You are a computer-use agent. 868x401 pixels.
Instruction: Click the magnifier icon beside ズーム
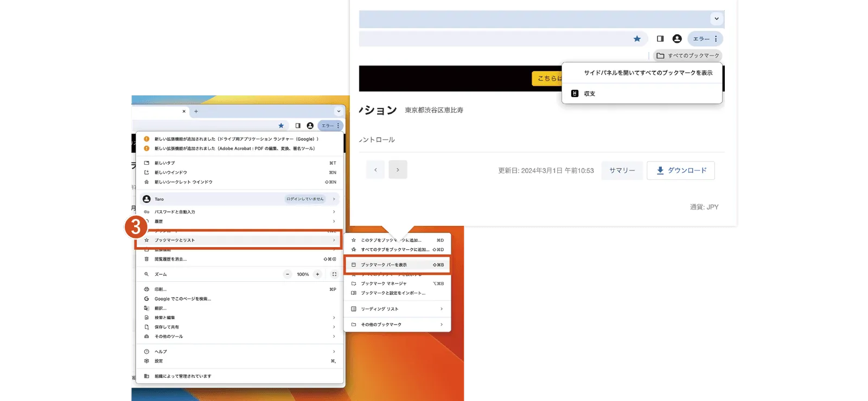coord(146,274)
